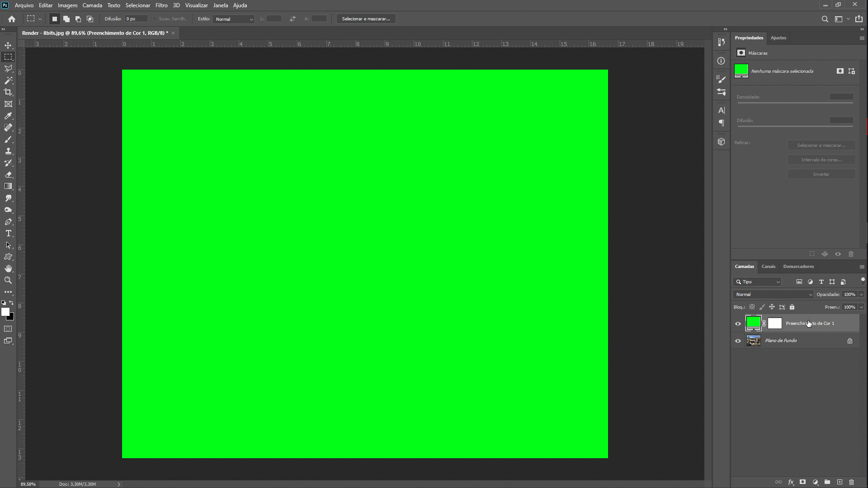Enable intersect with selection mode
868x488 pixels.
point(90,19)
